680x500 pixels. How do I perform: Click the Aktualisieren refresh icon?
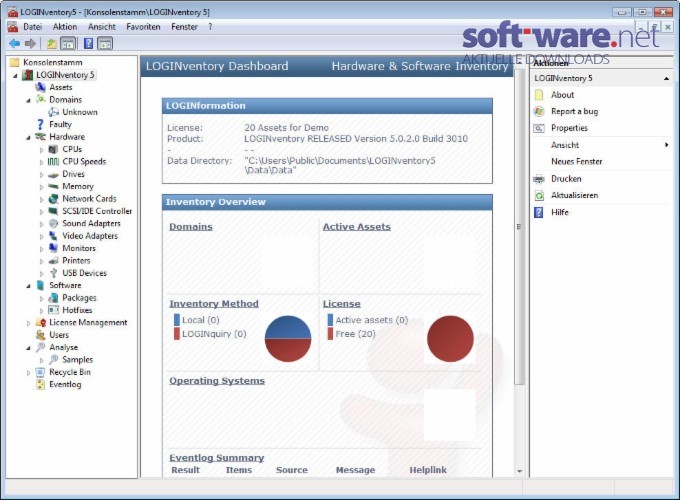[539, 196]
